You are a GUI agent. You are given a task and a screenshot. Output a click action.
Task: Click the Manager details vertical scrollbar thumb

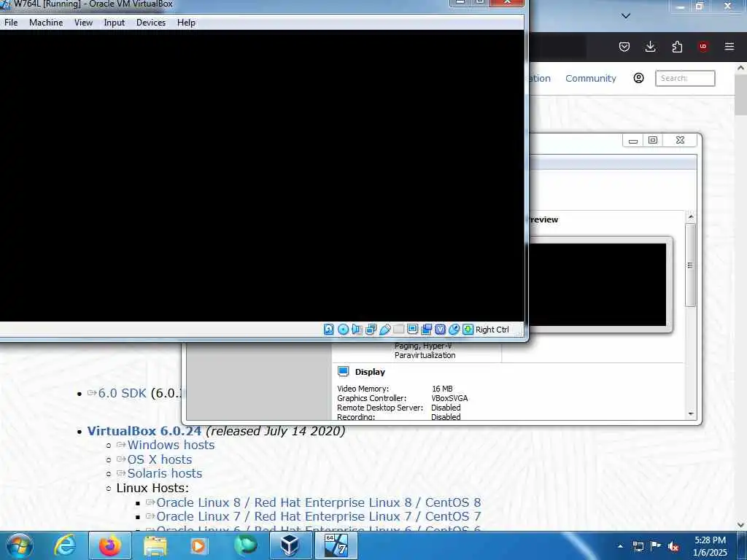(x=690, y=265)
